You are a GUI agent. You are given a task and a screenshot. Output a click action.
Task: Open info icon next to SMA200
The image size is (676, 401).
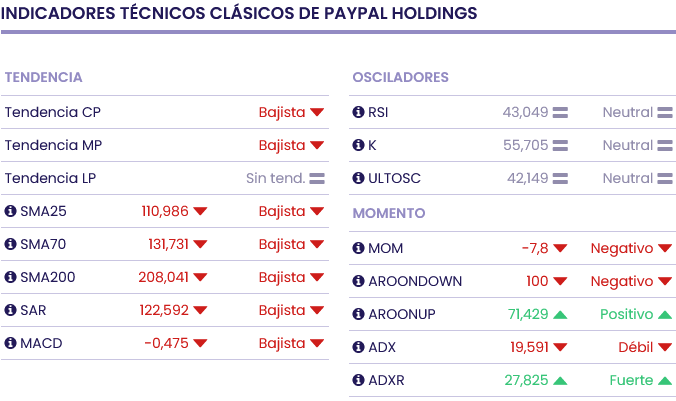[11, 277]
